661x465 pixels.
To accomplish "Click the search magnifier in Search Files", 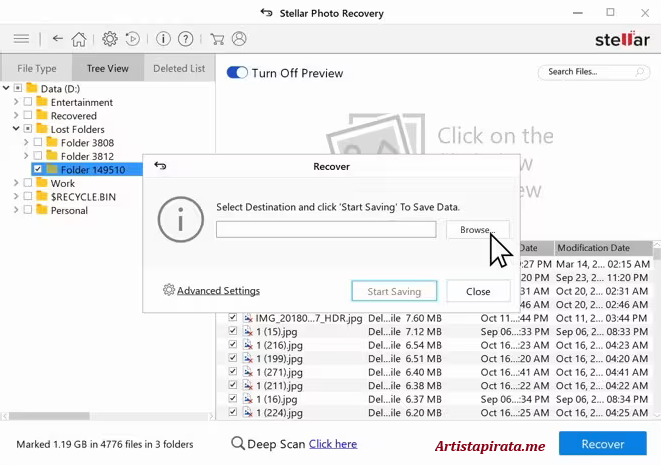I will [640, 72].
